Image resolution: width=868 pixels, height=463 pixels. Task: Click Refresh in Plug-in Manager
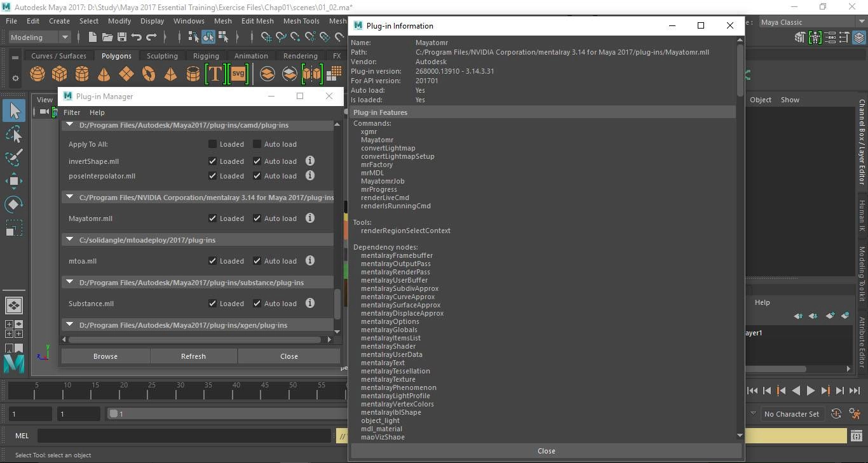[x=193, y=356]
